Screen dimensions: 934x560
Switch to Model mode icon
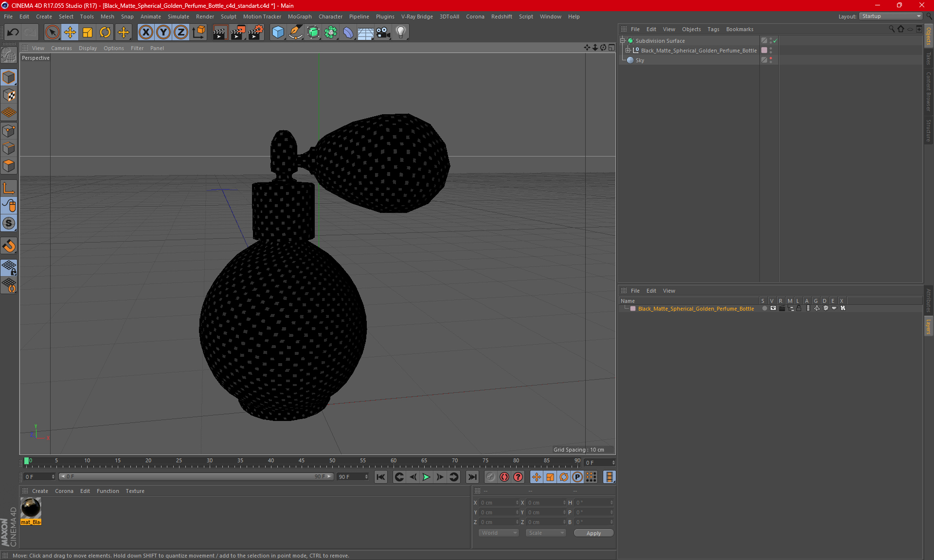click(9, 77)
